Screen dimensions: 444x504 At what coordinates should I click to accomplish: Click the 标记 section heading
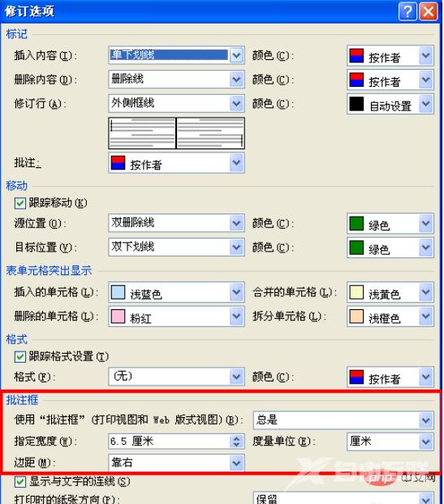pos(17,34)
